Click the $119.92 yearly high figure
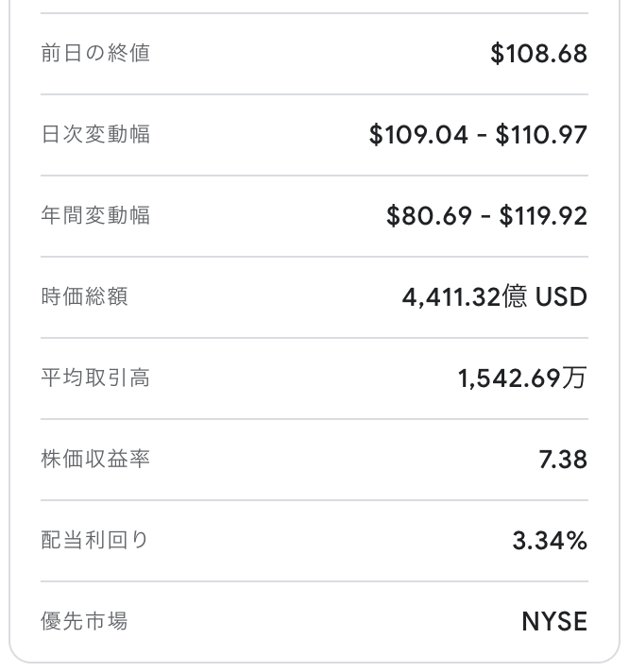Image resolution: width=629 pixels, height=672 pixels. pos(543,215)
